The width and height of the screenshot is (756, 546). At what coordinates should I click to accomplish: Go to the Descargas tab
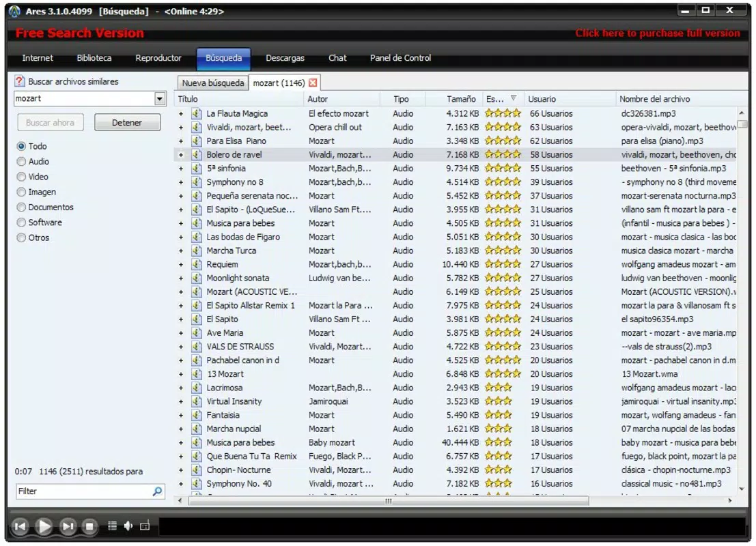click(285, 58)
